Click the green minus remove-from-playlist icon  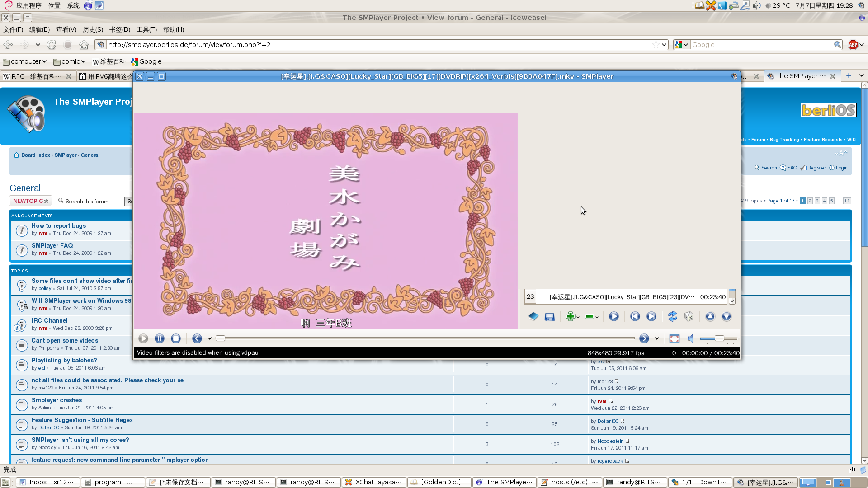tap(589, 316)
